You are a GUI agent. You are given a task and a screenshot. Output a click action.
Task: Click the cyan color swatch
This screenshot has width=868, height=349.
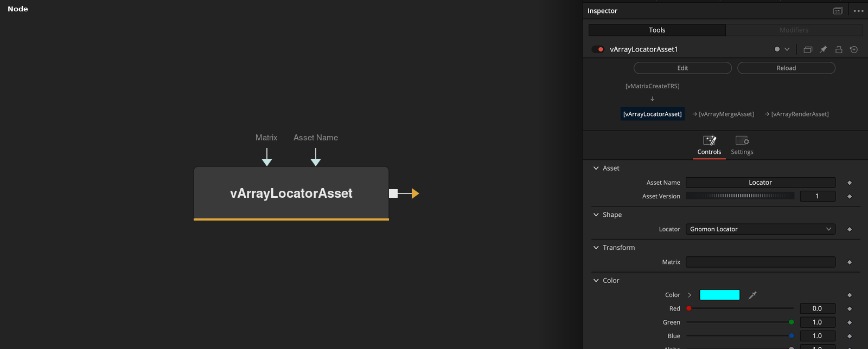click(720, 295)
